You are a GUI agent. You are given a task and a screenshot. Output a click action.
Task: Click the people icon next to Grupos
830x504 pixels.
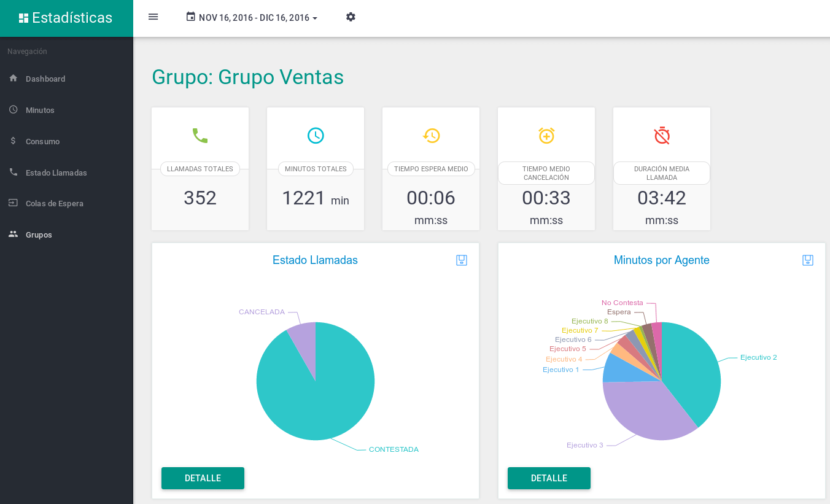(14, 234)
